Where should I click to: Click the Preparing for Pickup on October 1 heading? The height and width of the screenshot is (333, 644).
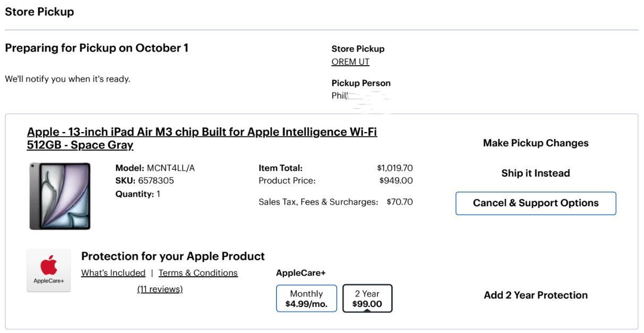pyautogui.click(x=97, y=48)
